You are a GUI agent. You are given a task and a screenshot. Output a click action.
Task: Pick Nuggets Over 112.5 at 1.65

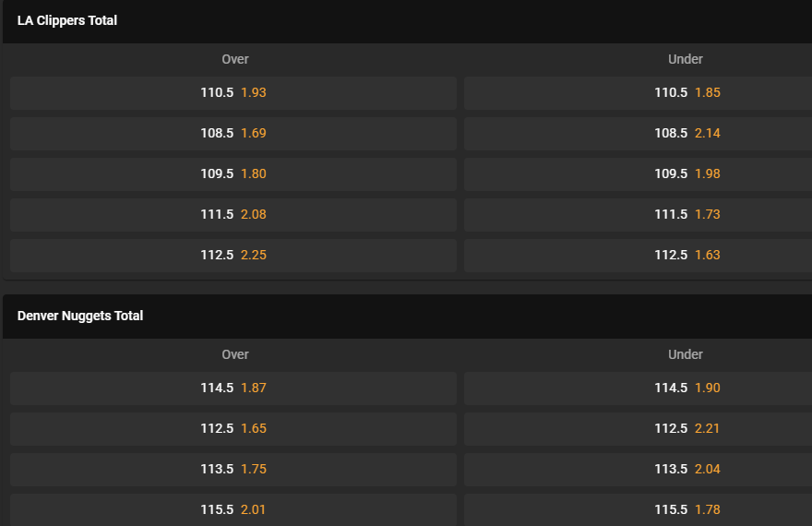coord(233,429)
